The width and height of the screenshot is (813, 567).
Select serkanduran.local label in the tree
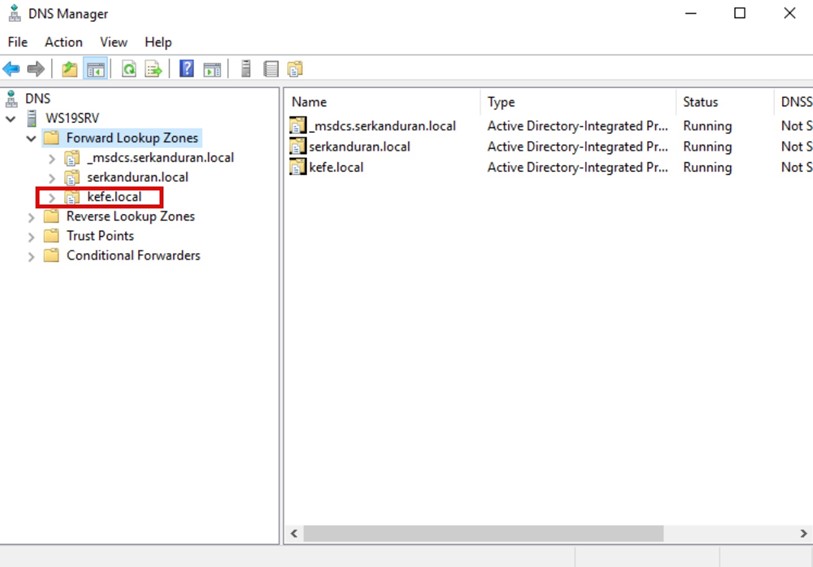[137, 177]
